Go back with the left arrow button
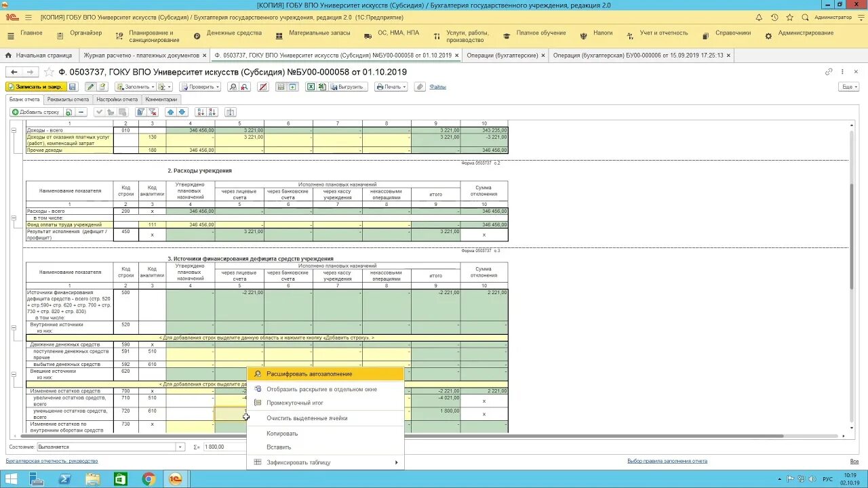 tap(14, 71)
